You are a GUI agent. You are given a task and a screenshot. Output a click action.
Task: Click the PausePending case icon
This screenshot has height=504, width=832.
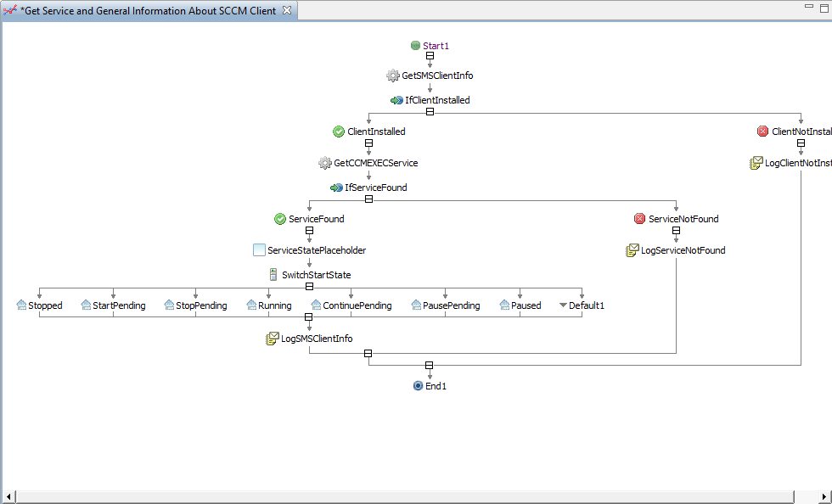[x=416, y=305]
